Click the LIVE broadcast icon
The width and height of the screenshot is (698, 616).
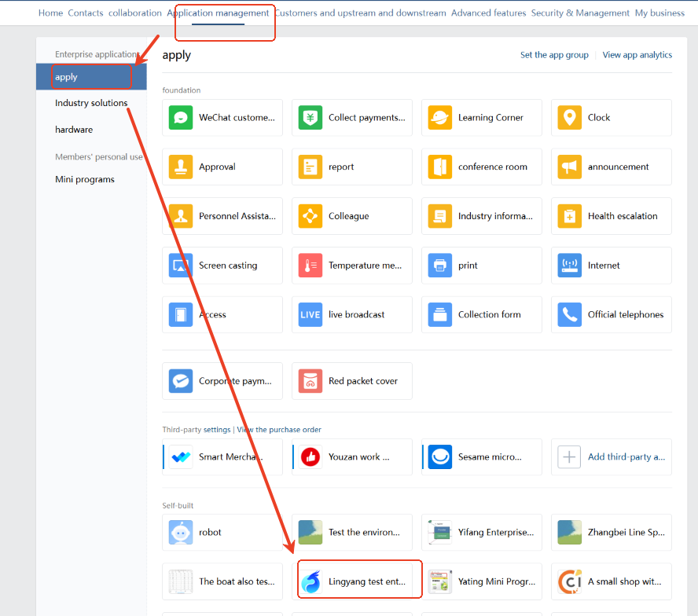point(310,314)
